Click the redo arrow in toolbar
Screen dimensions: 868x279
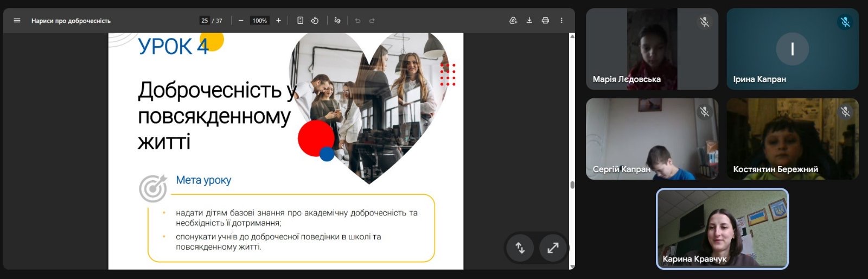coord(372,21)
